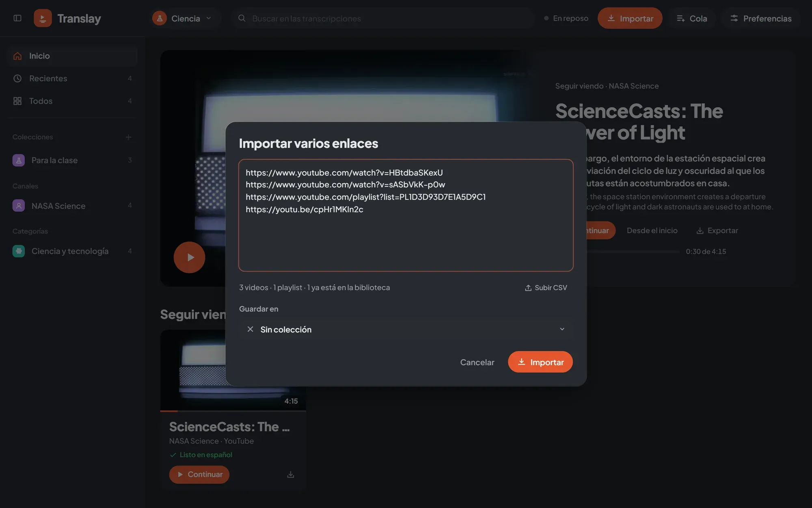Add a new collection with plus icon
Screen dimensions: 812x508
[128, 137]
